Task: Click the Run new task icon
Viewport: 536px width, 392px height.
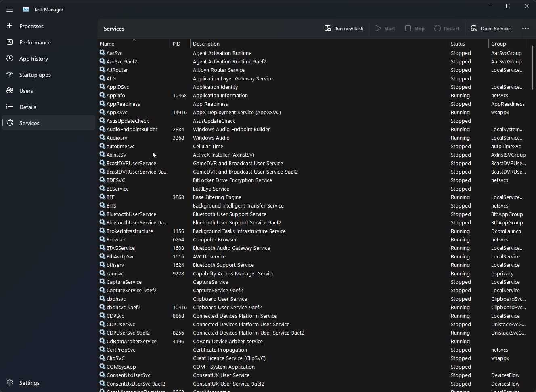Action: point(328,28)
